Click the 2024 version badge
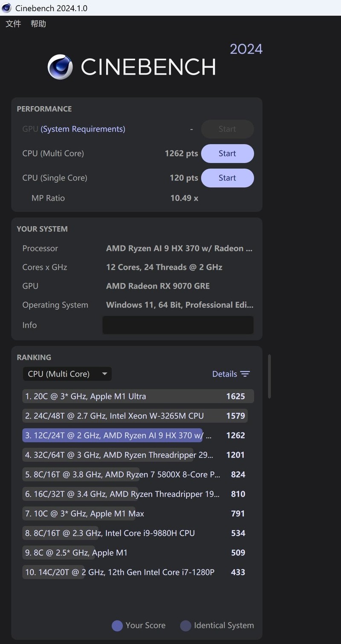The height and width of the screenshot is (644, 341). (246, 49)
